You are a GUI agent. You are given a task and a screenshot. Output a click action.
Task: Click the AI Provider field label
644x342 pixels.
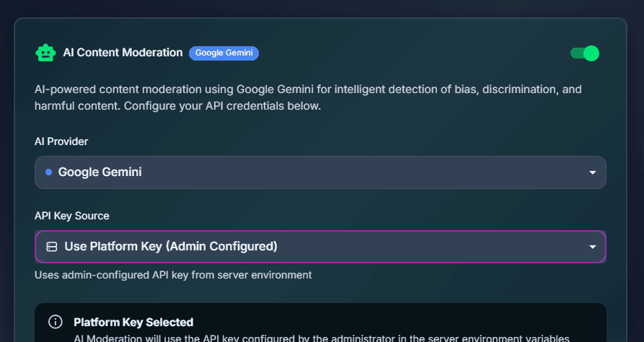pos(61,141)
